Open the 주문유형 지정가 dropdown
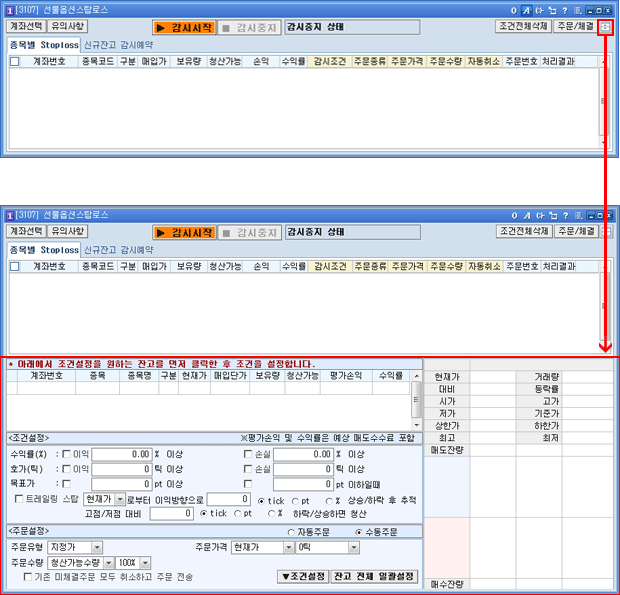Image resolution: width=620 pixels, height=595 pixels. pyautogui.click(x=75, y=547)
